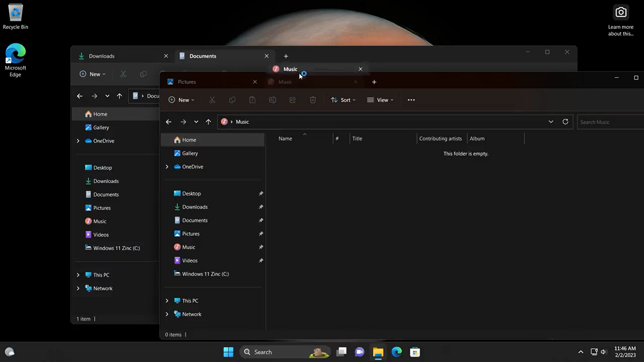This screenshot has height=362, width=644.
Task: Select the Cut icon in the toolbar
Action: tap(212, 99)
